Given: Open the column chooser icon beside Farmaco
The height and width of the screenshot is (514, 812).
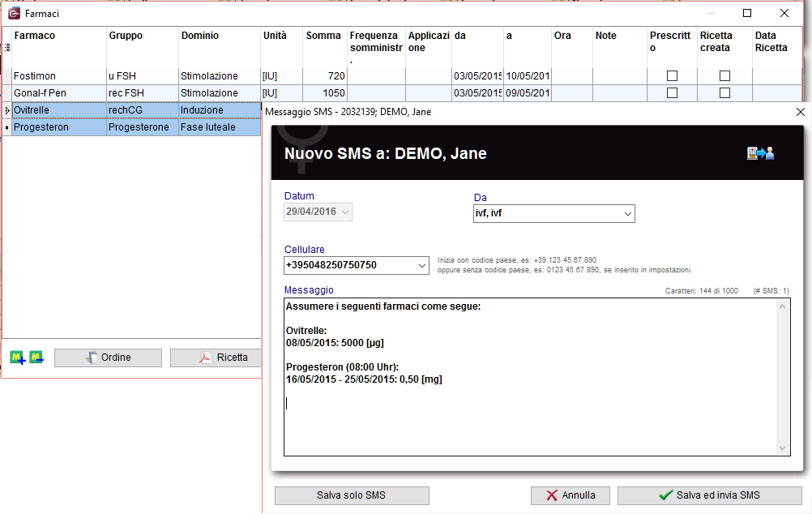Looking at the screenshot, I should 7,48.
